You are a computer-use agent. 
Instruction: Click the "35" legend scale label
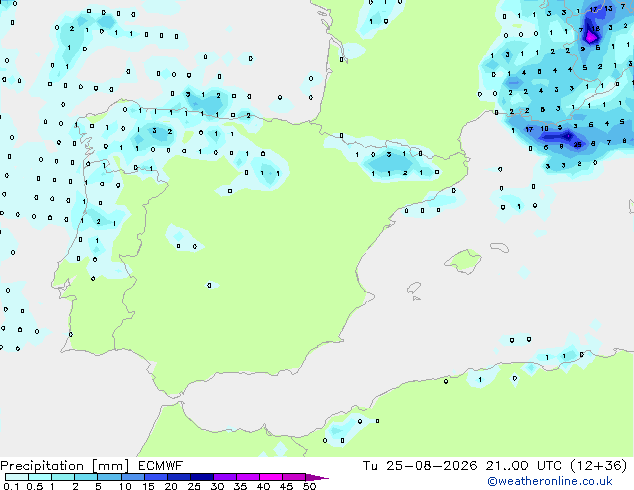(x=240, y=486)
